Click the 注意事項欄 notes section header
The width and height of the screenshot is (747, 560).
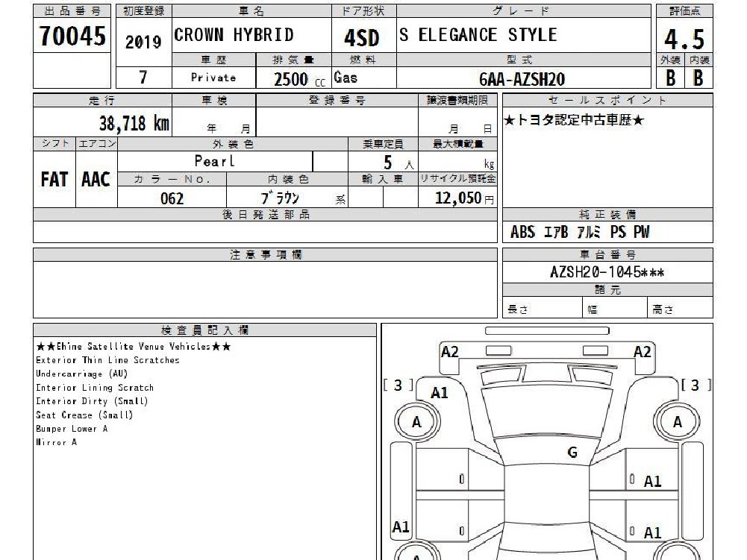pyautogui.click(x=266, y=255)
